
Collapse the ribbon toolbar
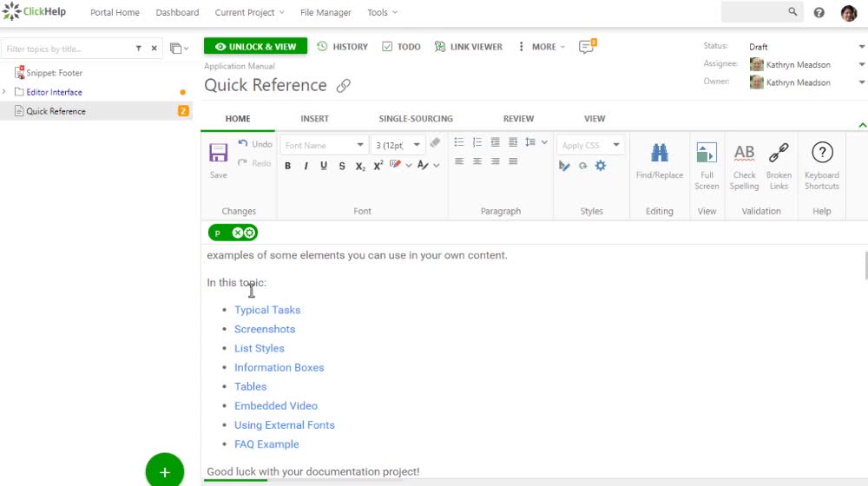862,125
